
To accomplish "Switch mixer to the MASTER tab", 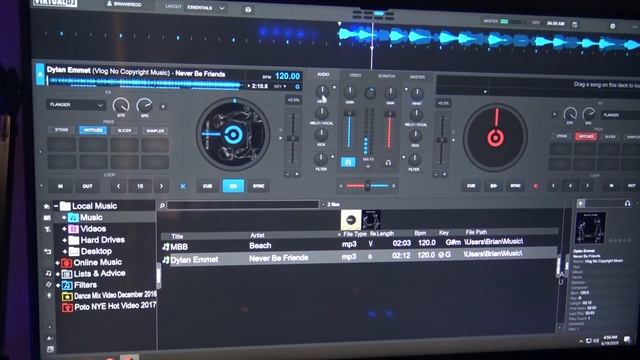I will coord(417,76).
